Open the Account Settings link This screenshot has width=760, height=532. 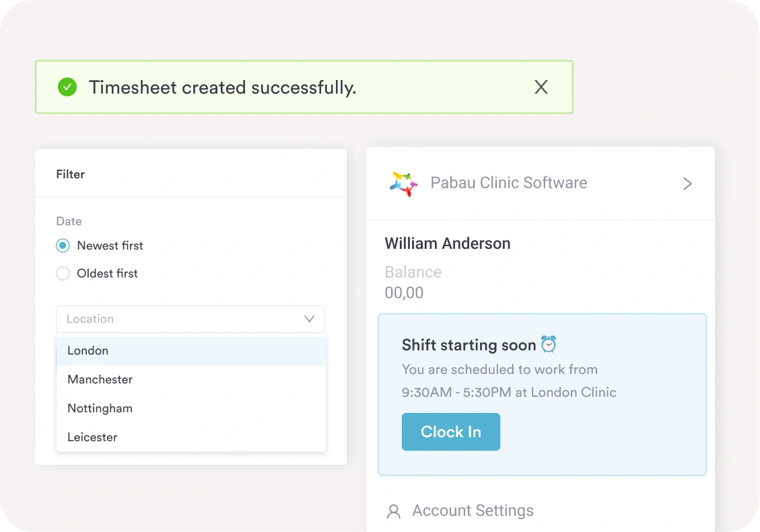tap(473, 510)
